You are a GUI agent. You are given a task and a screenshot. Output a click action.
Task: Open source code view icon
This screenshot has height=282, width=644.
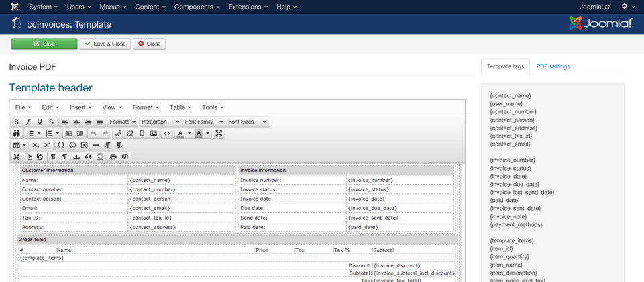(167, 134)
